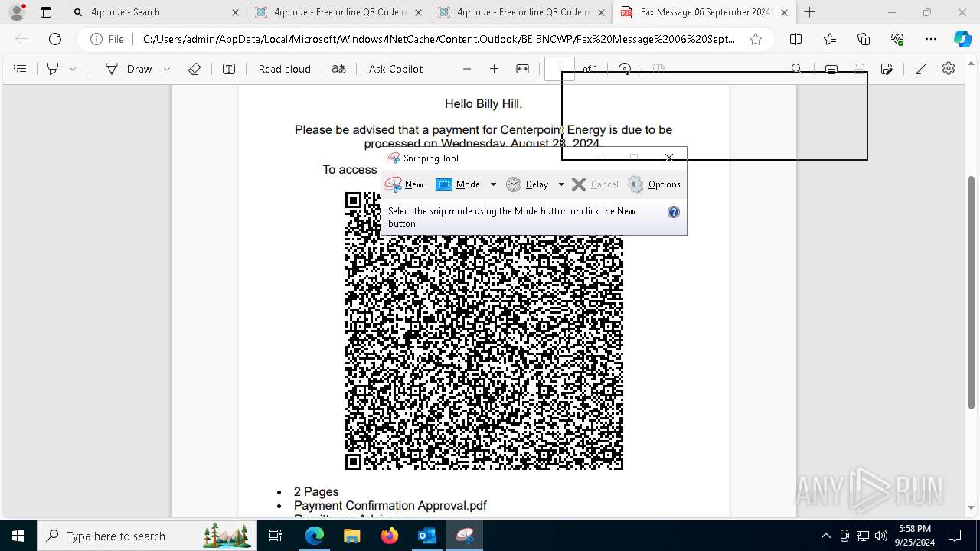Expand the Delay dropdown arrow
The width and height of the screenshot is (980, 551).
[x=561, y=184]
